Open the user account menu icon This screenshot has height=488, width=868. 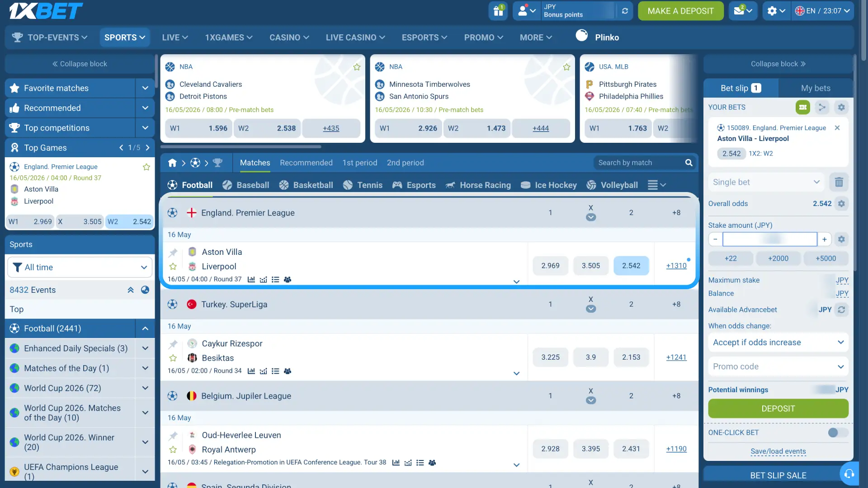coord(527,11)
